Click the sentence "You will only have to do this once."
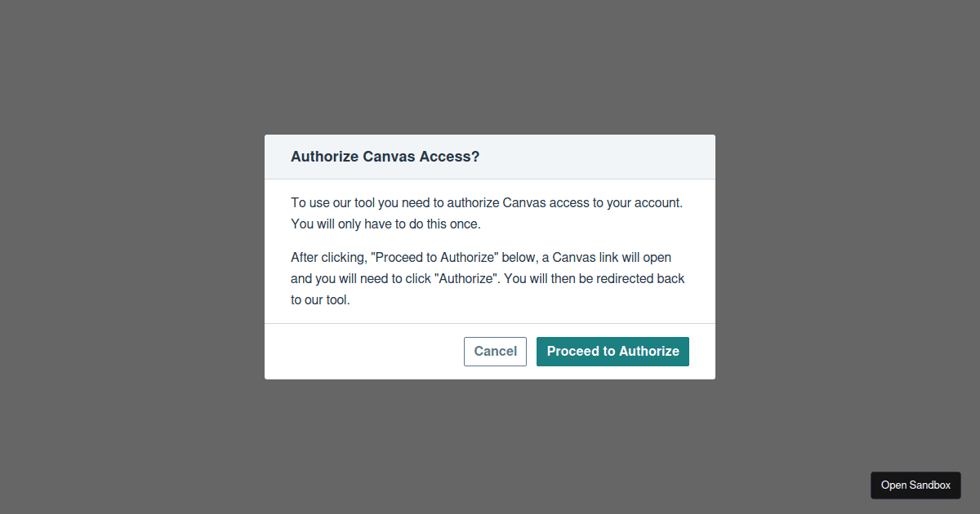 (386, 224)
